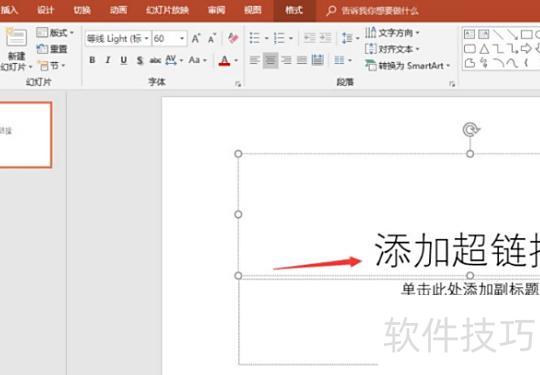Switch to the 切换 tab
Screen dimensions: 540x375
(x=82, y=10)
